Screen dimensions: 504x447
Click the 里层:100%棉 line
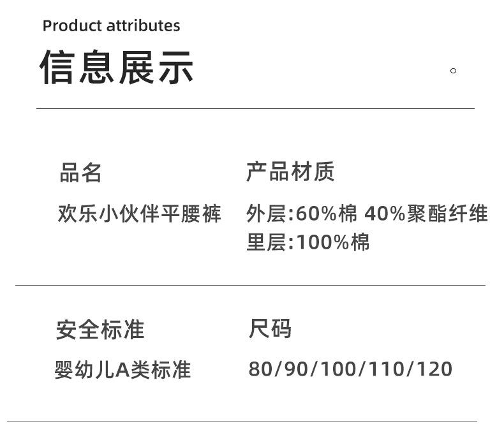308,242
